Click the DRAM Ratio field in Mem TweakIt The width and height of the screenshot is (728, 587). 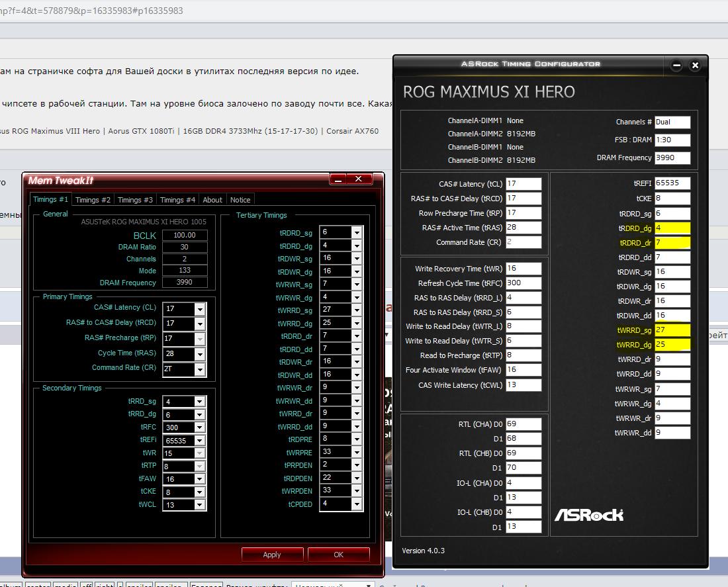[x=185, y=247]
